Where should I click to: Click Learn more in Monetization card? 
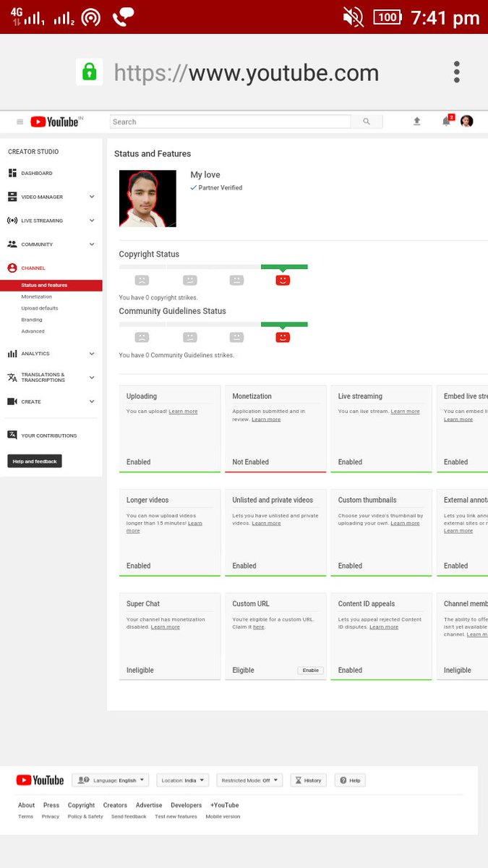[x=266, y=420]
